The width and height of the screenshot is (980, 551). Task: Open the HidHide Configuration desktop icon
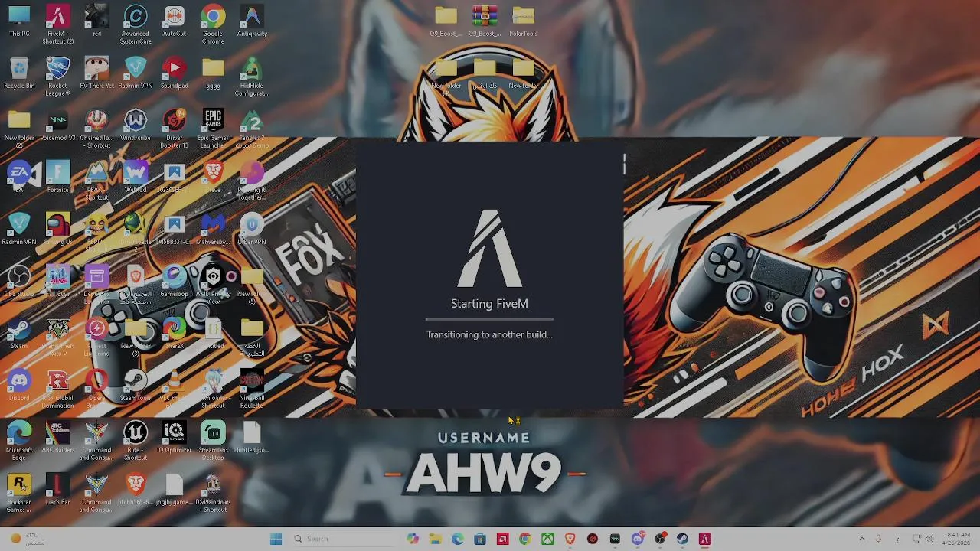pyautogui.click(x=252, y=77)
